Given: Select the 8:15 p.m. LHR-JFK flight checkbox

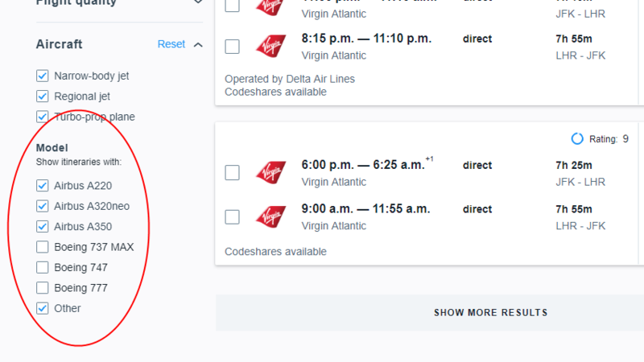Looking at the screenshot, I should pos(232,47).
